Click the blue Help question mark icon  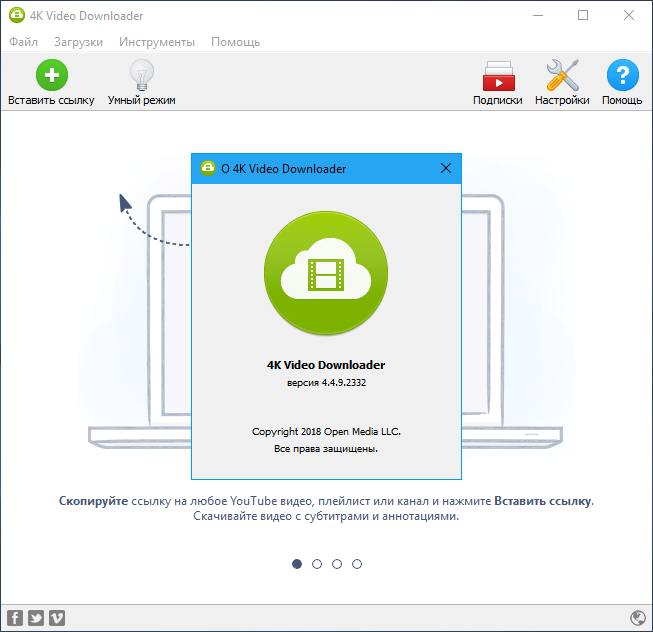[622, 75]
